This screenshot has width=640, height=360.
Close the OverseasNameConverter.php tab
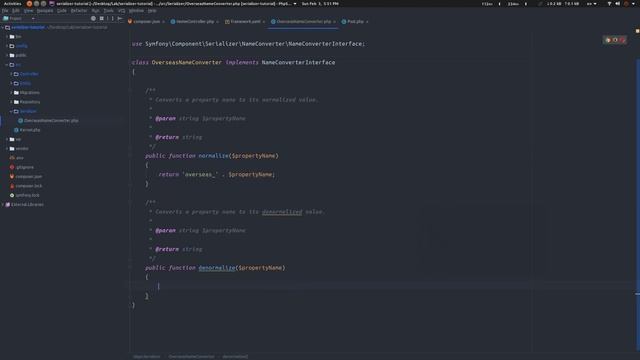[x=334, y=22]
